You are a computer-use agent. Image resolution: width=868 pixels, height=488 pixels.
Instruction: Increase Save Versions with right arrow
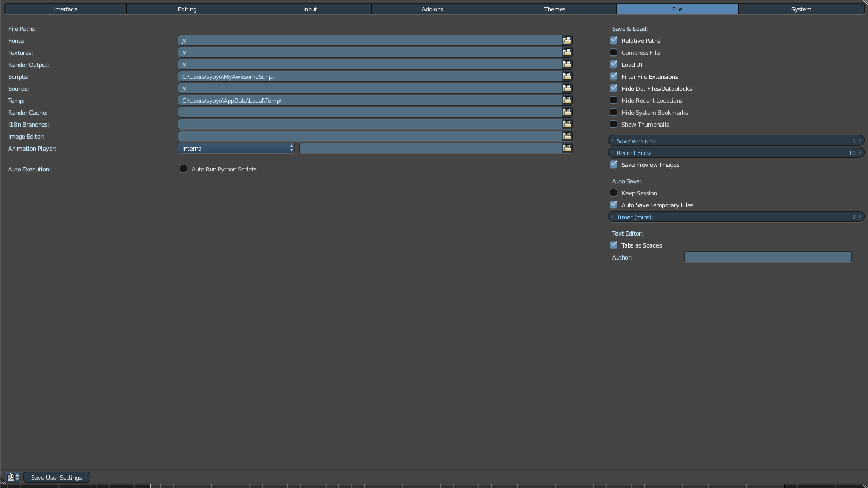tap(860, 141)
